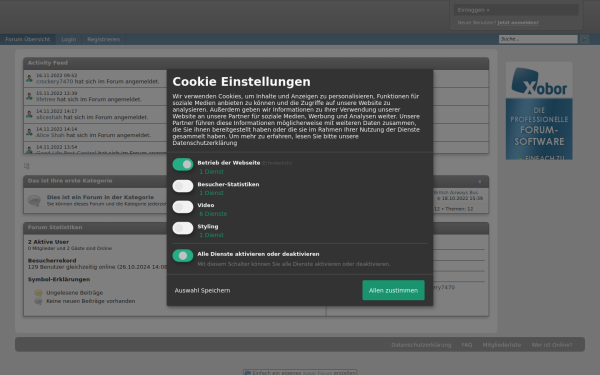Viewport: 600px width, 375px height.
Task: Open Forum Übersicht tab
Action: (28, 39)
